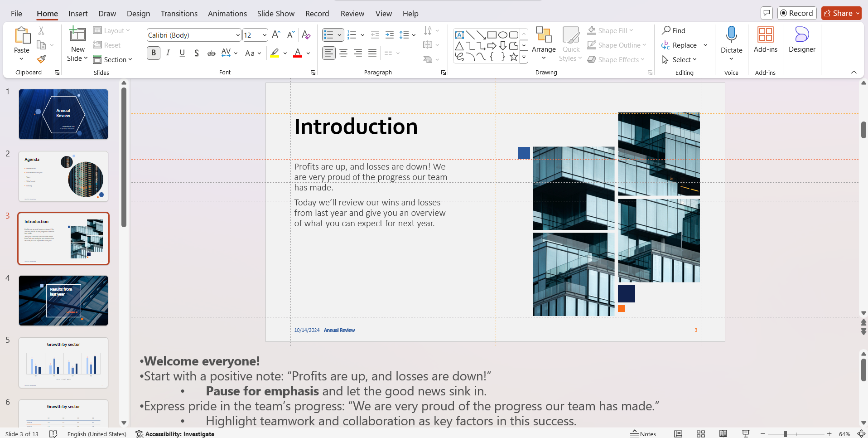Open Accessibility: Investigate in status bar
The image size is (868, 438).
[175, 434]
